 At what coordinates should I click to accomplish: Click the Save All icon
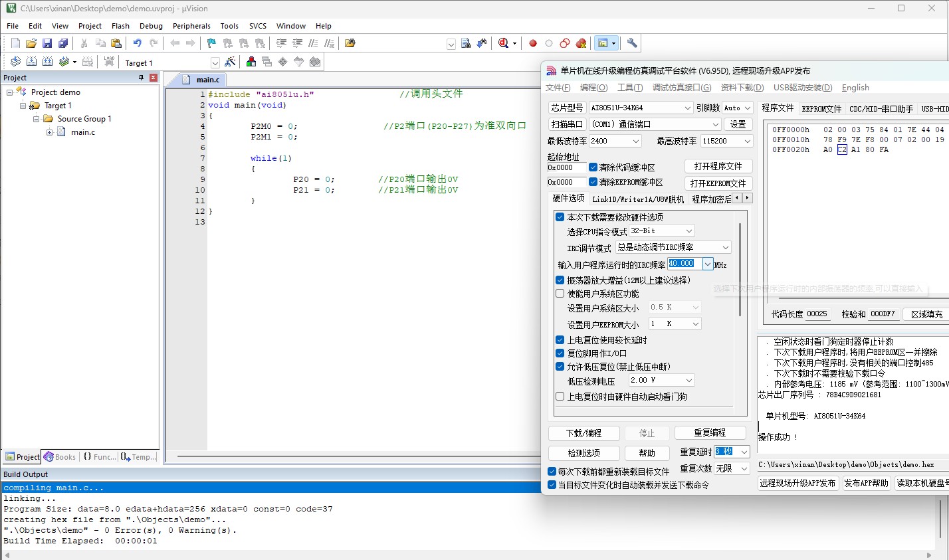tap(63, 43)
